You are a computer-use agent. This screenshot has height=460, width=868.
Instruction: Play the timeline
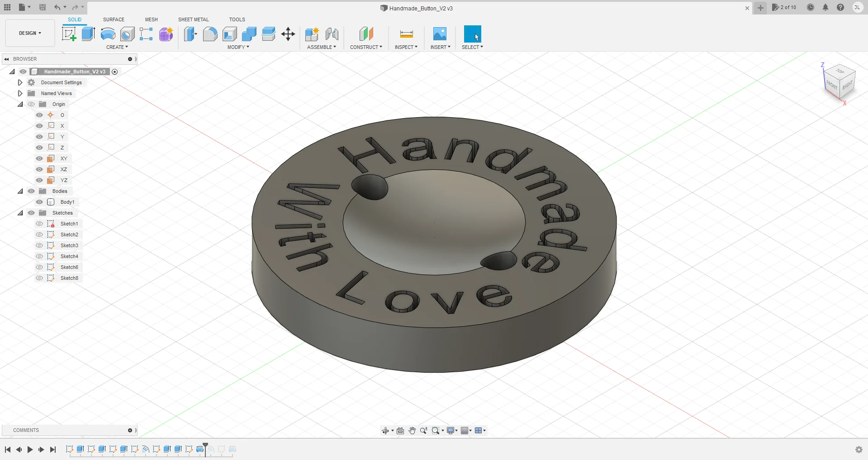tap(30, 450)
